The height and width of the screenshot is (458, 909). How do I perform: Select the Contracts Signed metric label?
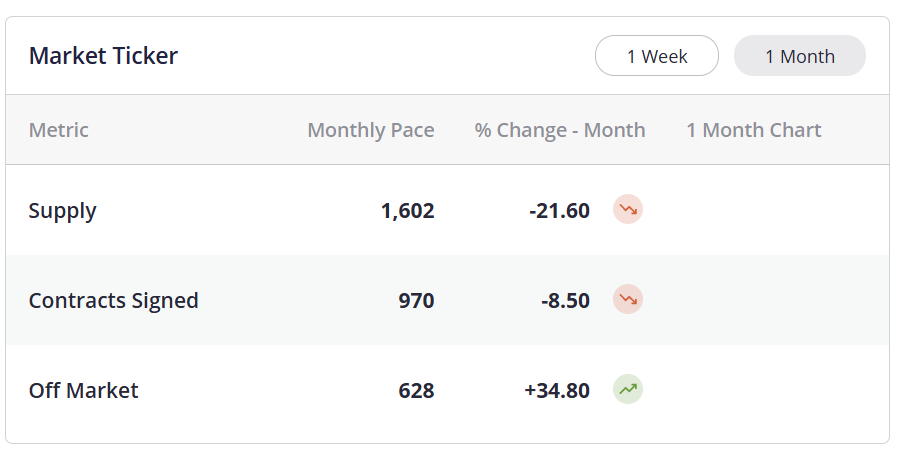pos(114,300)
